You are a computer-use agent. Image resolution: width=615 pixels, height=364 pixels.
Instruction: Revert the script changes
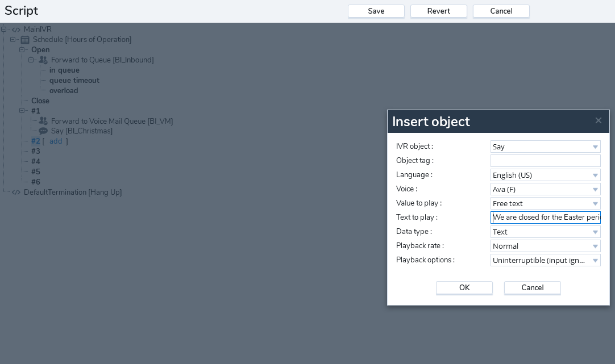[438, 11]
